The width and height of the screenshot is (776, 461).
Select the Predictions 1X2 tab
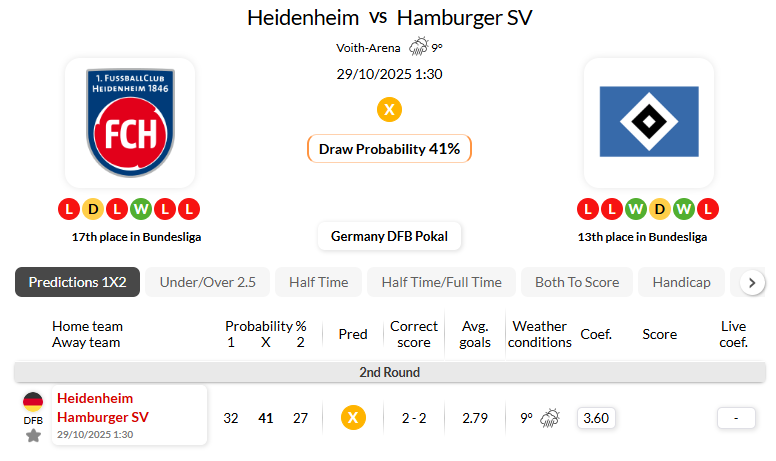click(78, 282)
